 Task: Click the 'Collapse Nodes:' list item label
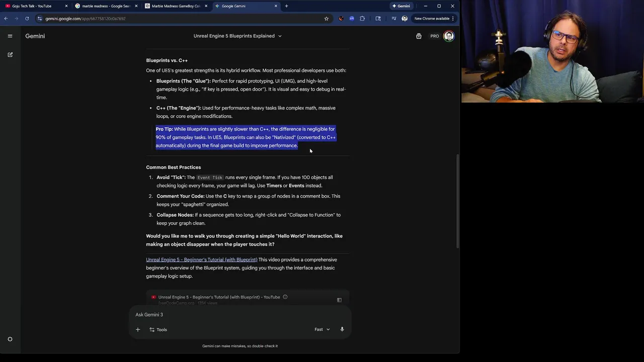coord(175,215)
